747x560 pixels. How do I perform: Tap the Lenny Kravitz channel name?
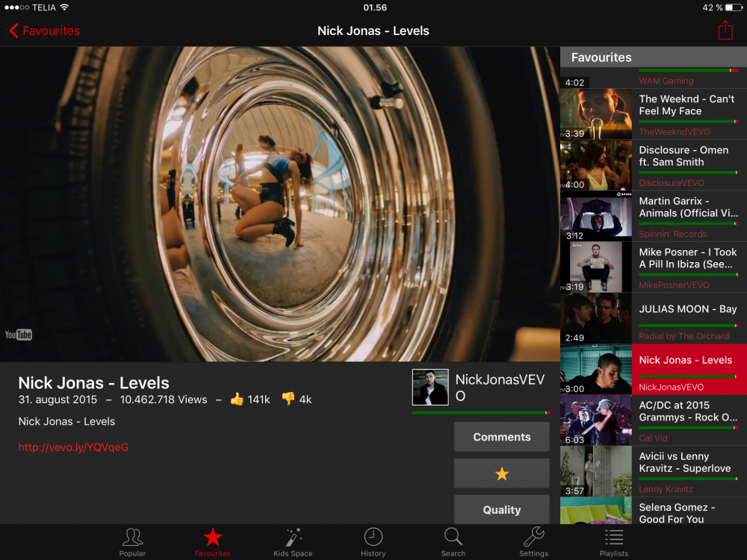[x=666, y=489]
